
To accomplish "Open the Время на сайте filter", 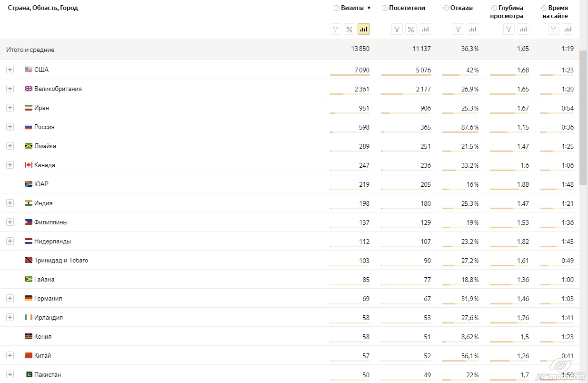I will pos(553,30).
